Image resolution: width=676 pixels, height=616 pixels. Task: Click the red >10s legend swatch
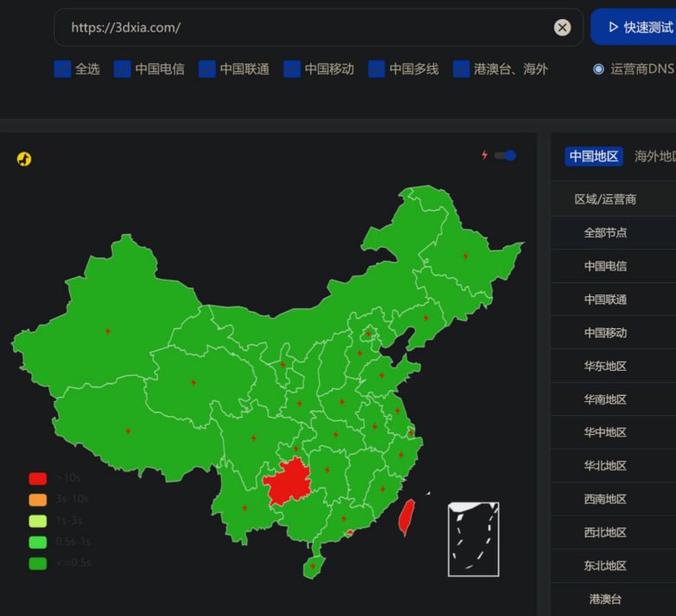point(38,478)
